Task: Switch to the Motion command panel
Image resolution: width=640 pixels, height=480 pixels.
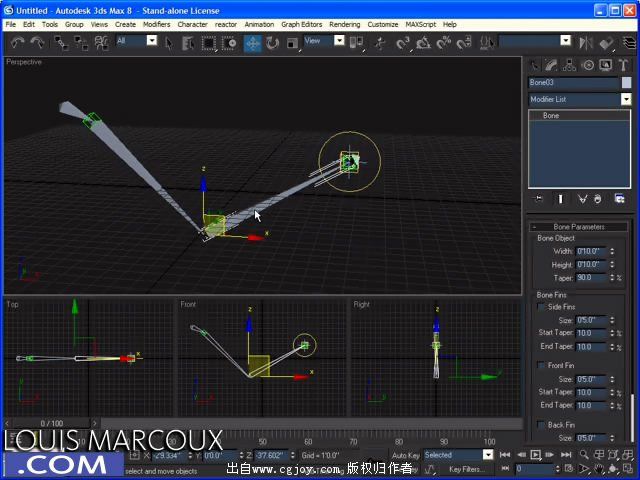Action: click(588, 65)
